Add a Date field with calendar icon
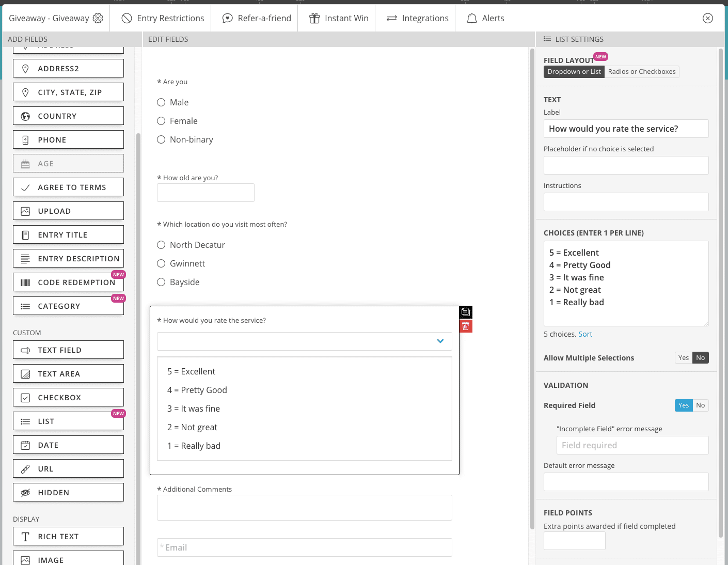Image resolution: width=728 pixels, height=565 pixels. pyautogui.click(x=68, y=445)
